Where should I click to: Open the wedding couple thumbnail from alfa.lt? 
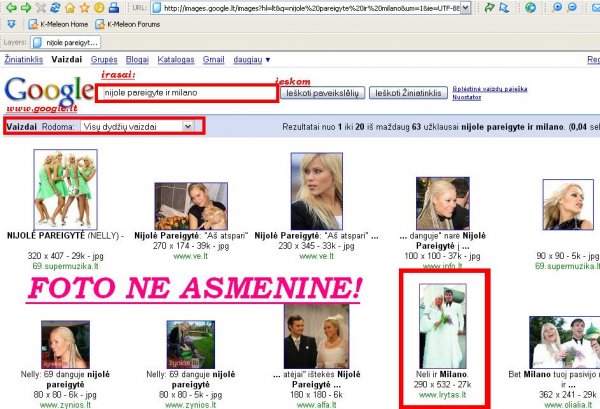(316, 336)
